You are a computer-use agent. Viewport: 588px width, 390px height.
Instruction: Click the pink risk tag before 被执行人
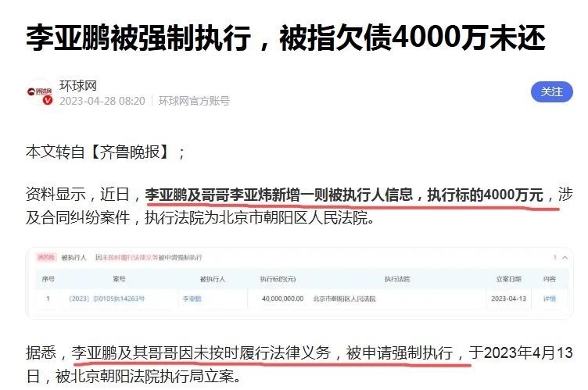click(46, 257)
